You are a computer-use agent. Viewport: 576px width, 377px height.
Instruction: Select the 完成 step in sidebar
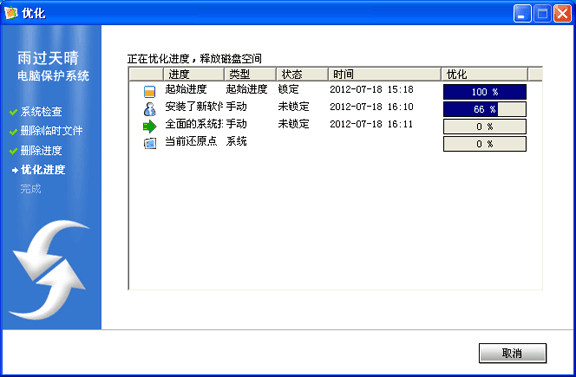point(31,189)
